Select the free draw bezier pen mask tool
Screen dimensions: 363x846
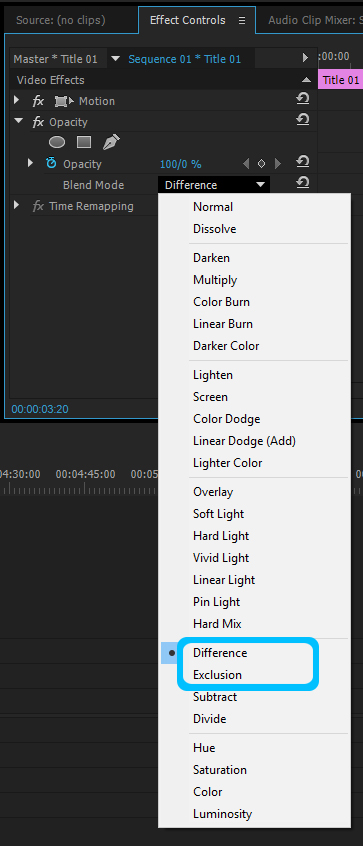(111, 142)
